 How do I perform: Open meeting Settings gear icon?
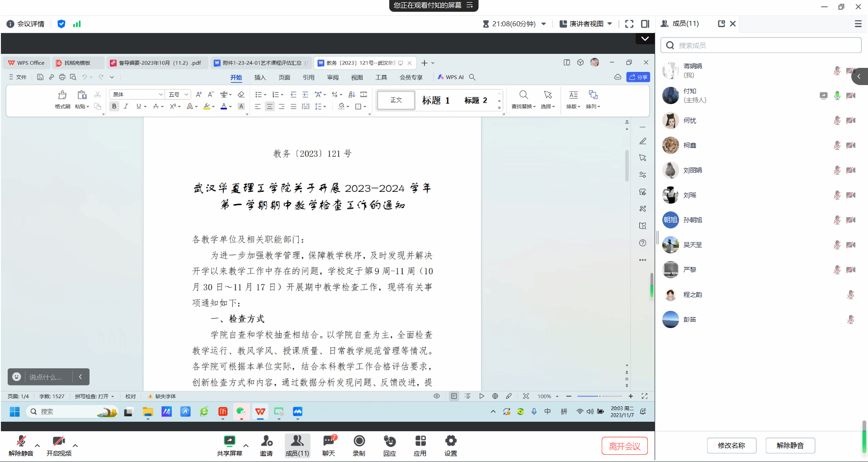coord(450,441)
